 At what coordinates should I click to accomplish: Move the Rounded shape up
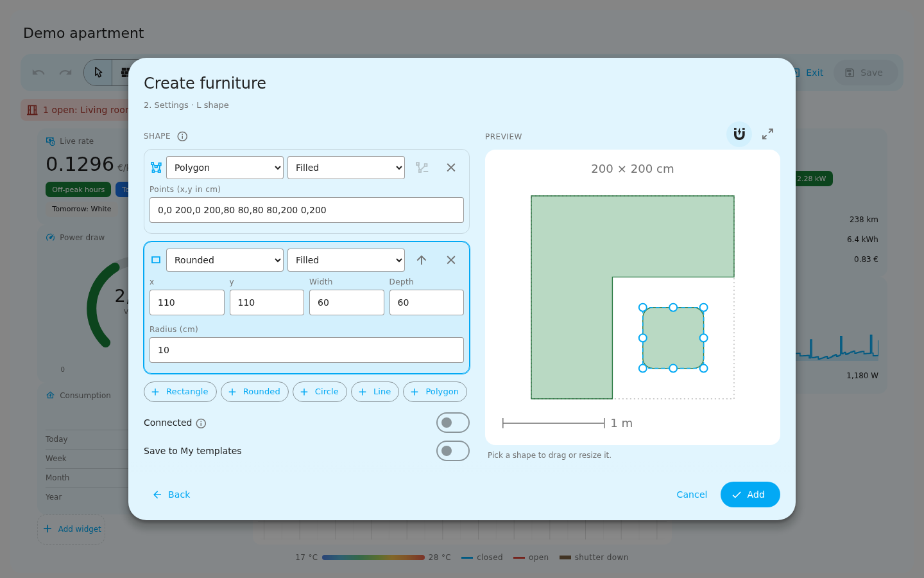[x=422, y=260]
